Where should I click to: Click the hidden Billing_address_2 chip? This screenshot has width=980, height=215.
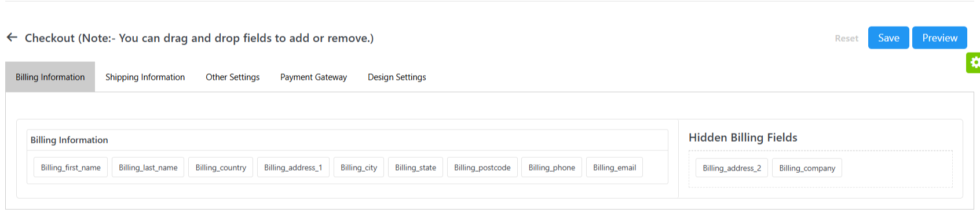click(732, 168)
